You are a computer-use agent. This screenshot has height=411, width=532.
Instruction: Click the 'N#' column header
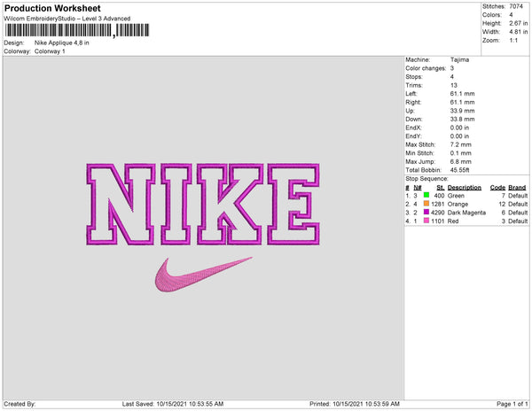coord(418,188)
